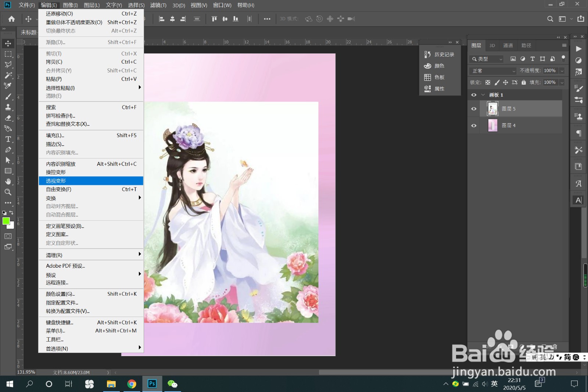
Task: Open the Color panel icon
Action: point(427,66)
